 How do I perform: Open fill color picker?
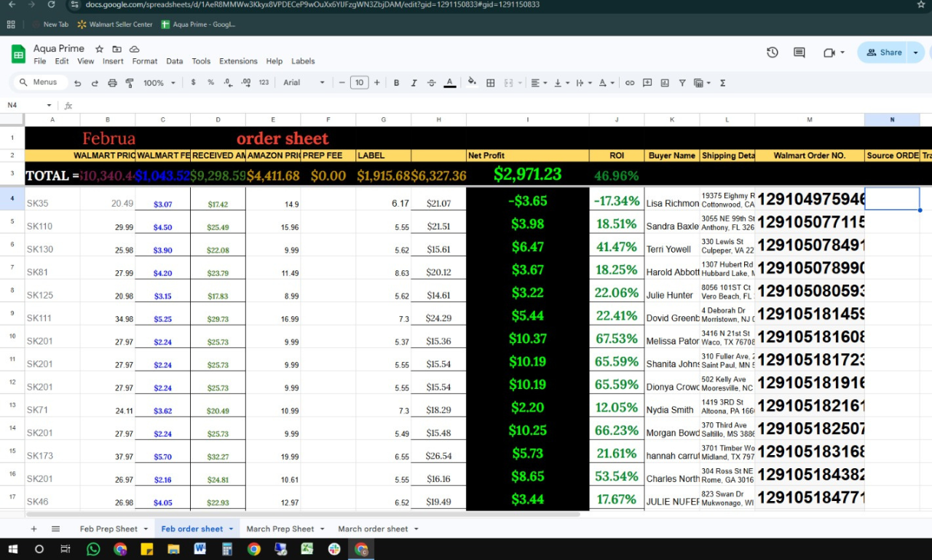point(472,83)
